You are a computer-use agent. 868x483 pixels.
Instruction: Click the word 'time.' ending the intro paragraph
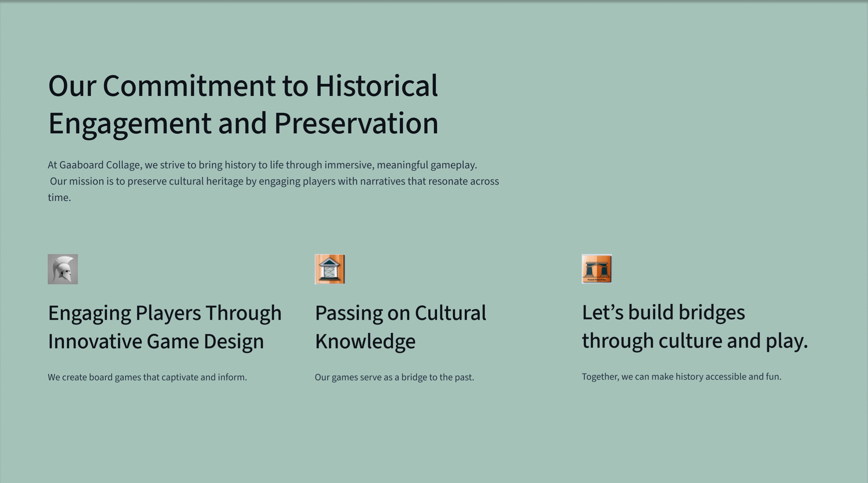tap(59, 198)
